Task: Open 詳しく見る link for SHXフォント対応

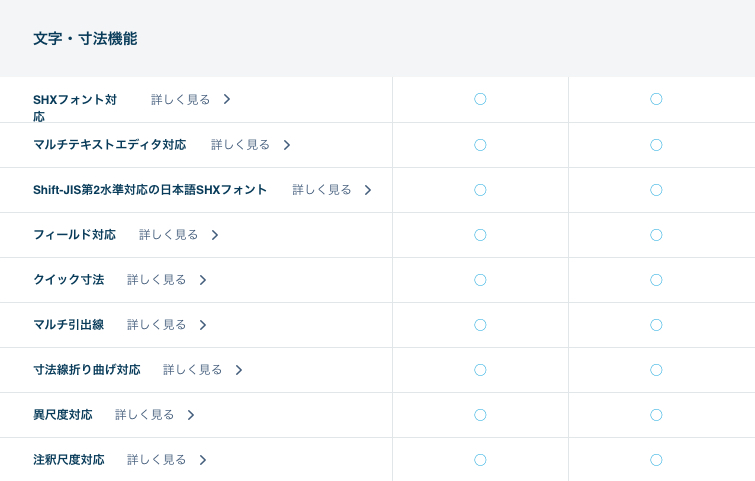Action: (181, 99)
